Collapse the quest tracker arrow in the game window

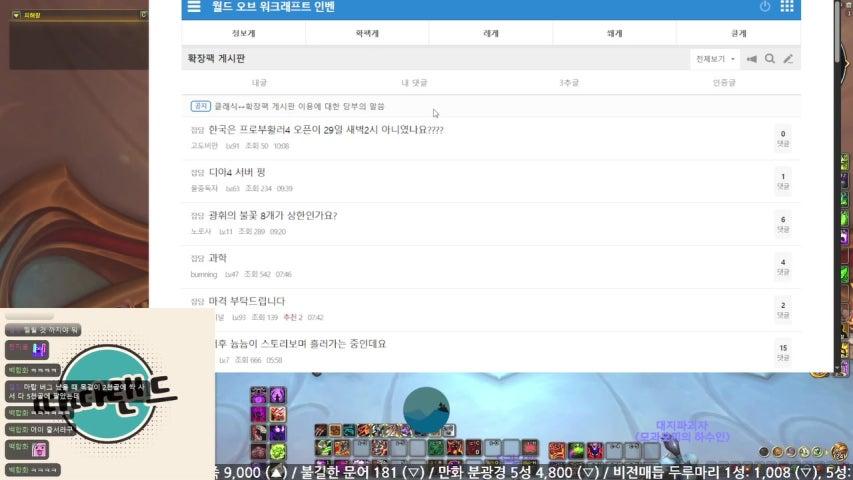click(16, 15)
